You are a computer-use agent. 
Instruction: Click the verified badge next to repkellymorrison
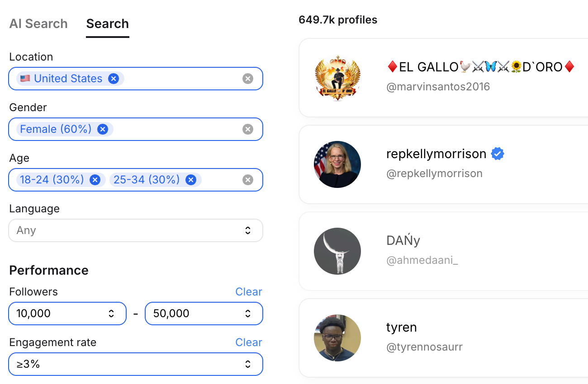(x=498, y=154)
